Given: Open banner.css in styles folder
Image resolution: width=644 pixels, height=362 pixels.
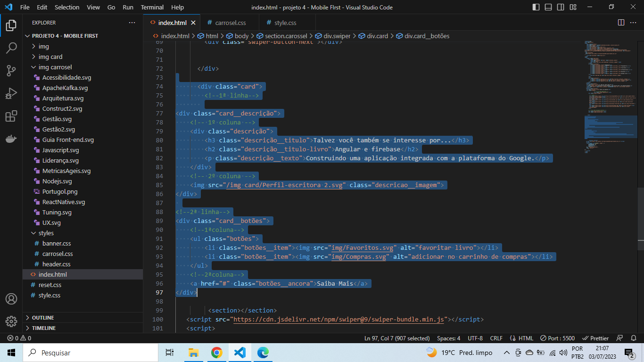Looking at the screenshot, I should [x=83, y=243].
